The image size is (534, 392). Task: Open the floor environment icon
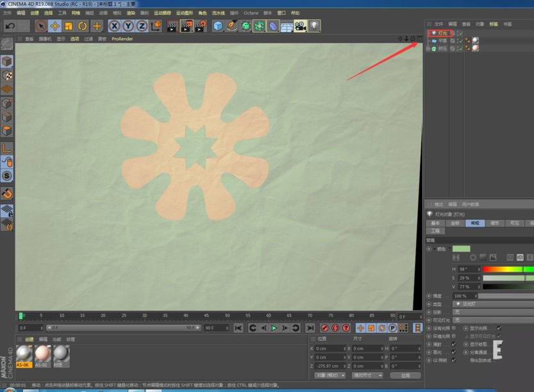(287, 26)
